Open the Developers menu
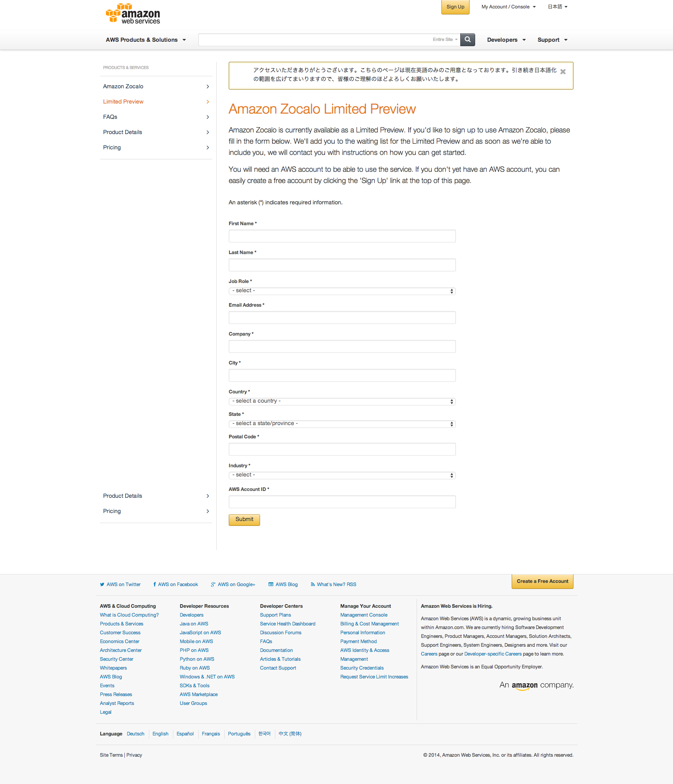Screen dimensions: 673x784 point(506,40)
